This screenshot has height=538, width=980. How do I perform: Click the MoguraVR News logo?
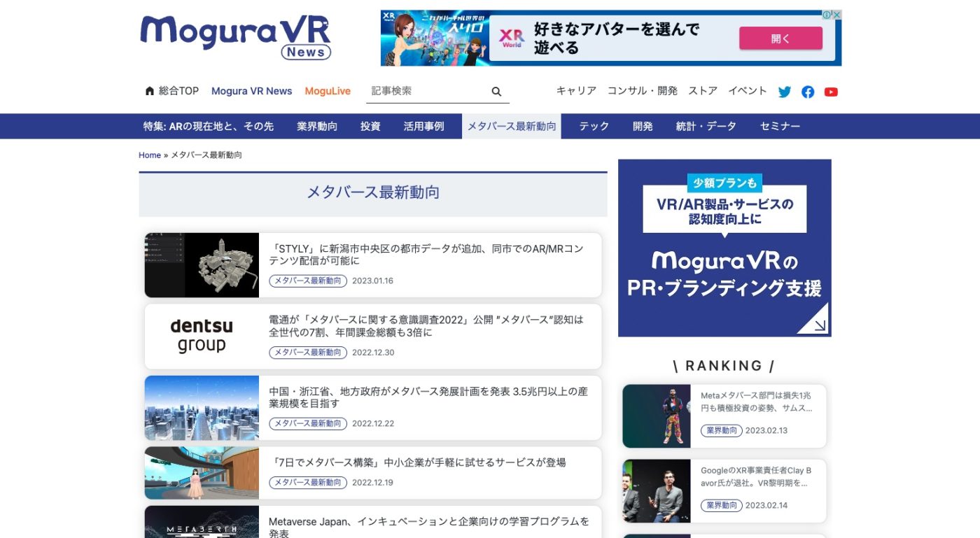(x=235, y=36)
